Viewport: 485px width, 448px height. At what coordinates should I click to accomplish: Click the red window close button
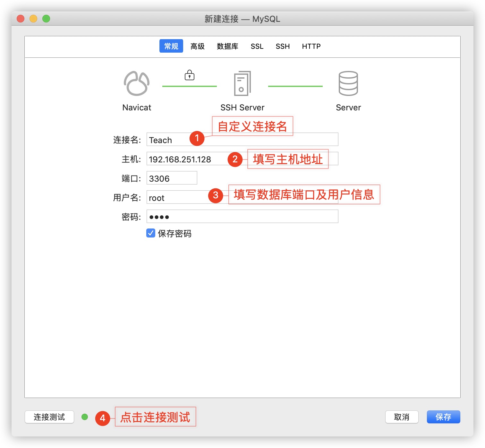tap(21, 19)
